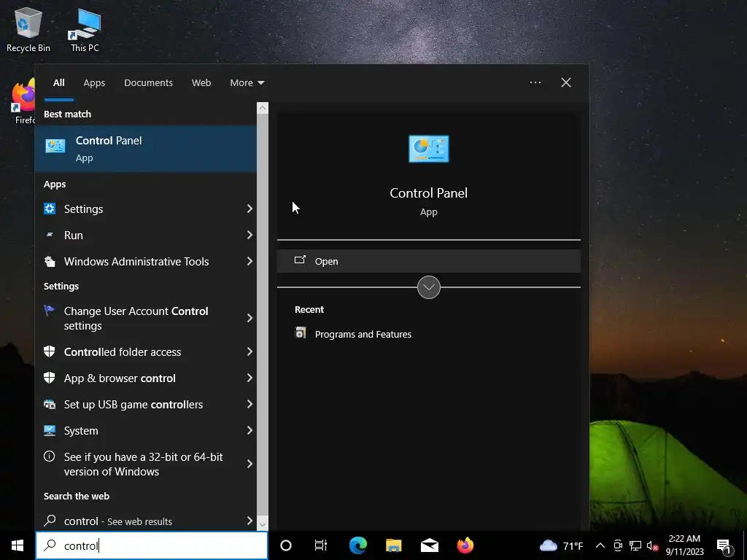This screenshot has height=560, width=747.
Task: Open the Mail app from the taskbar
Action: (x=429, y=545)
